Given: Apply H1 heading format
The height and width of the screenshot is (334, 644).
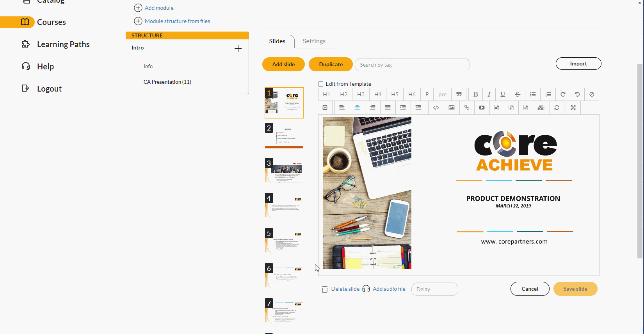Looking at the screenshot, I should 327,94.
